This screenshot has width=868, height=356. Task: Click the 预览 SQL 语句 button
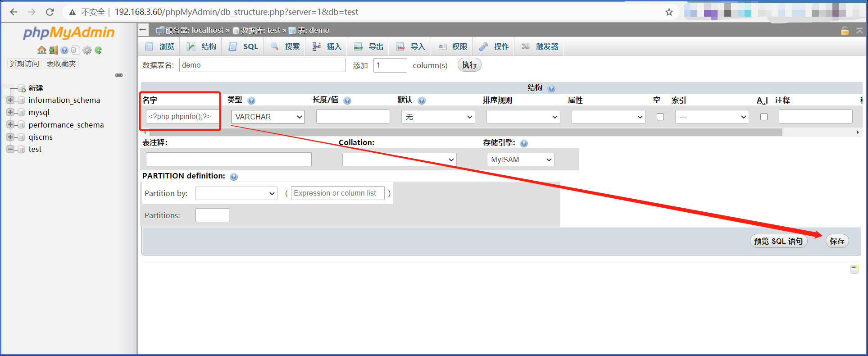coord(778,241)
